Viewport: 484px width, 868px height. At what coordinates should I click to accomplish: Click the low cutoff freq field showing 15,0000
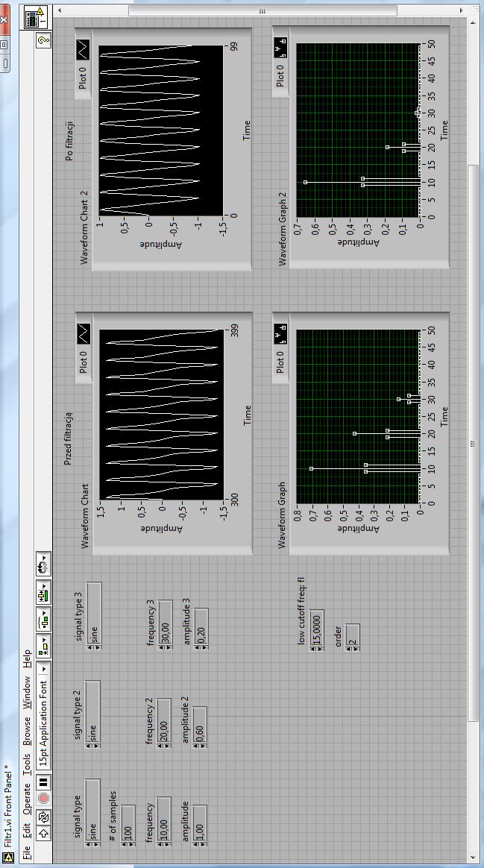pos(317,626)
